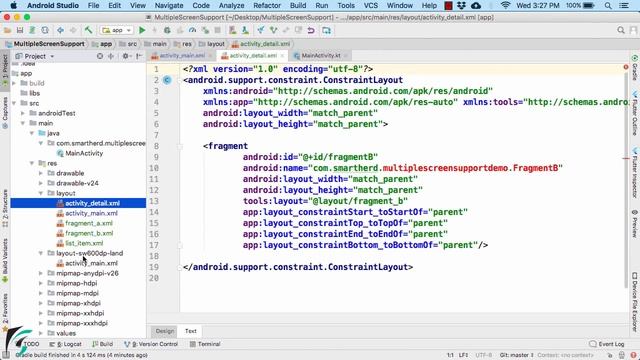Click the SDK Manager download icon
Image resolution: width=640 pixels, height=360 pixels.
coord(245,30)
